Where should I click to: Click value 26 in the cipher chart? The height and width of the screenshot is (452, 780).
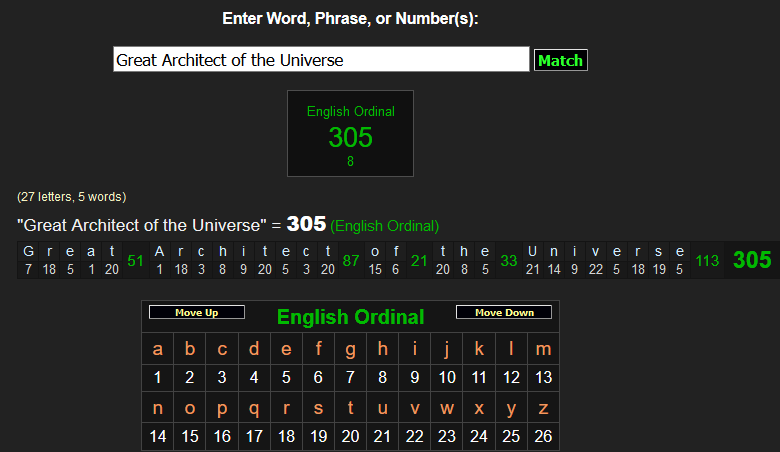coord(543,436)
